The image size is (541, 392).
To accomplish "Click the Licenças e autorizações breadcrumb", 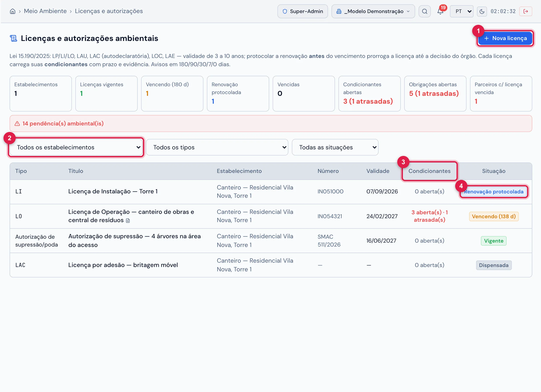I will (x=109, y=11).
